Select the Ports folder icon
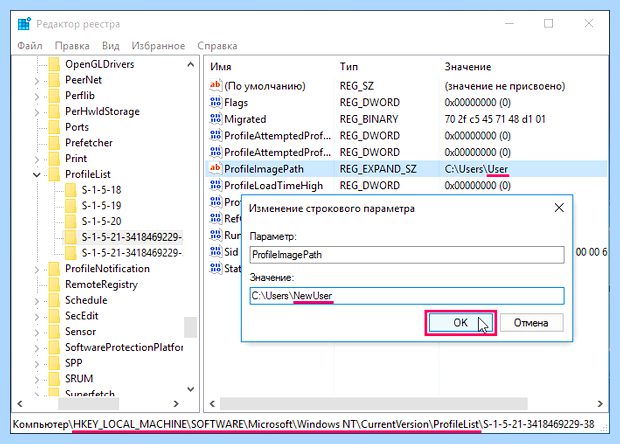620x444 pixels. (x=54, y=127)
